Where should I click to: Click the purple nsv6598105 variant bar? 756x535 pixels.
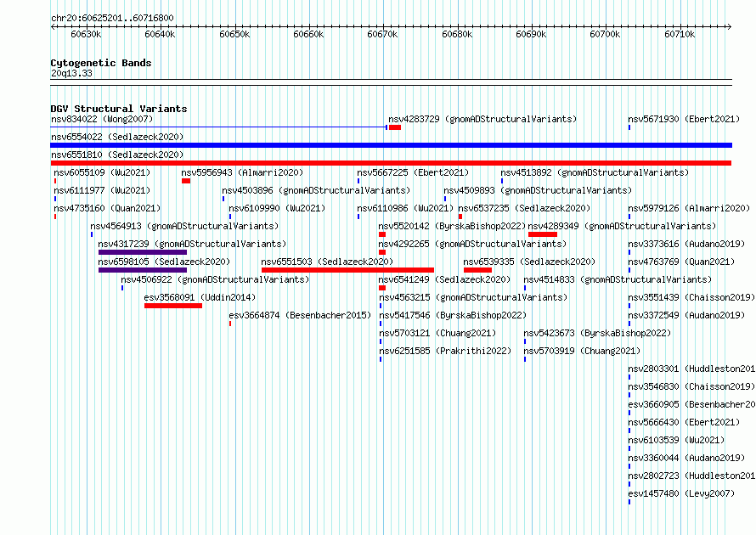143,270
